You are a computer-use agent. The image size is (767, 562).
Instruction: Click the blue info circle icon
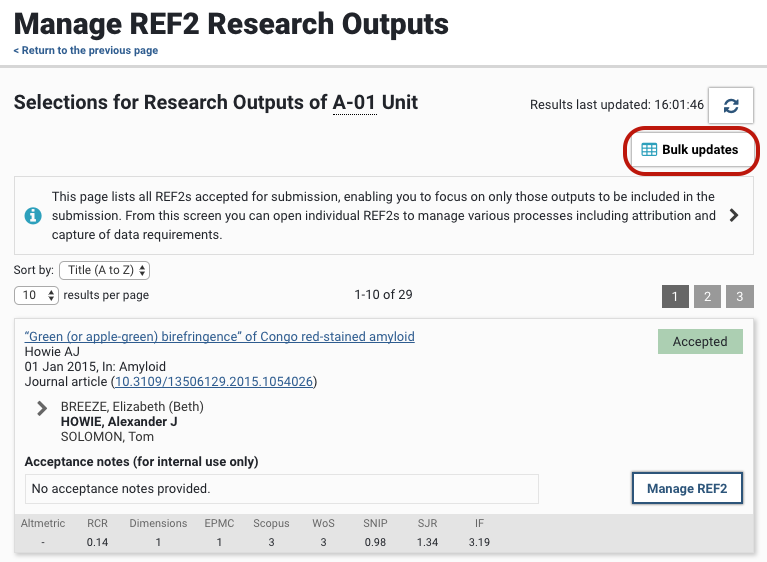click(33, 215)
